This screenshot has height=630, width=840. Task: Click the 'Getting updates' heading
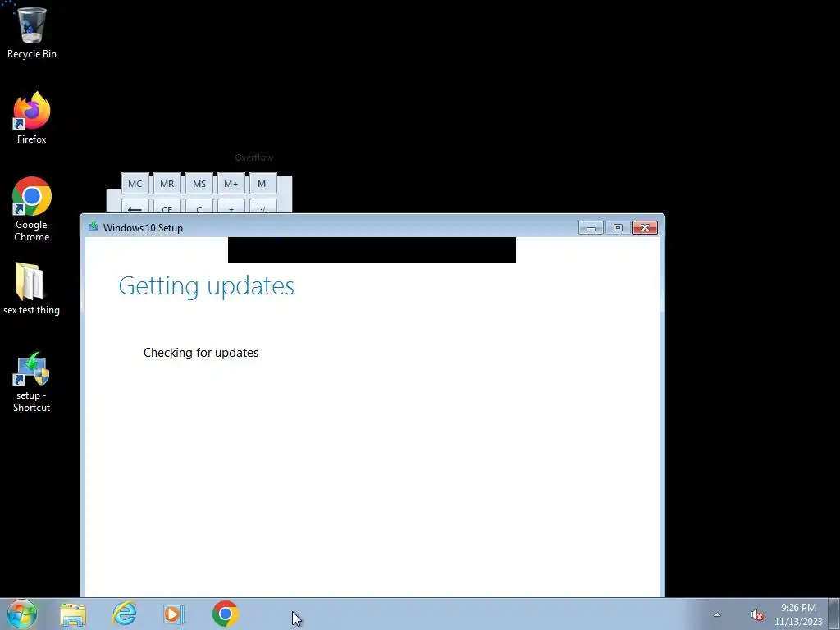coord(206,285)
